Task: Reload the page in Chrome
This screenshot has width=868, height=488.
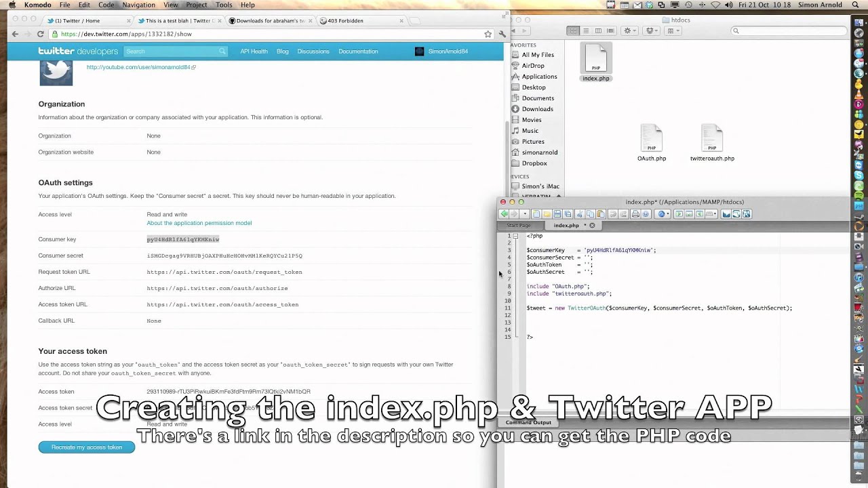Action: click(41, 34)
